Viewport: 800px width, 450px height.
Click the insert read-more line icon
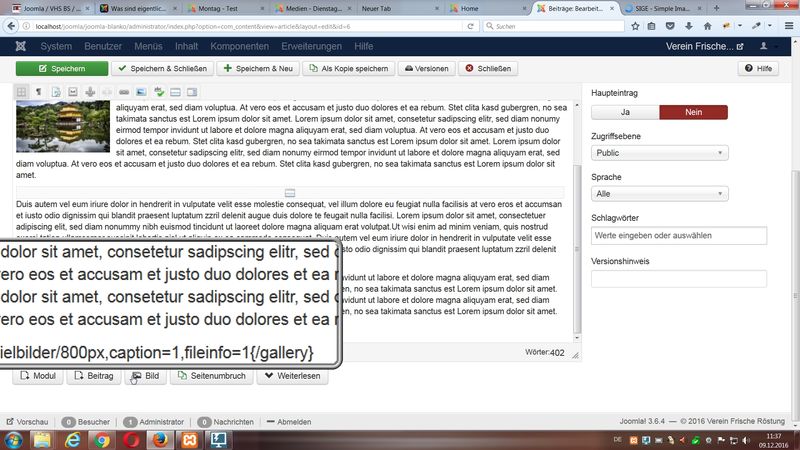pos(176,92)
